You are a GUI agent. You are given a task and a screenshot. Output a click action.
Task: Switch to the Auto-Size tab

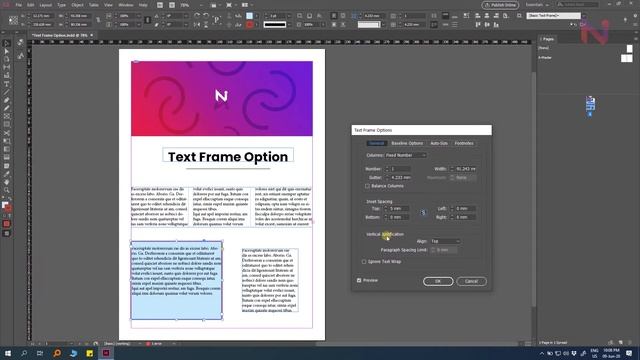click(439, 143)
